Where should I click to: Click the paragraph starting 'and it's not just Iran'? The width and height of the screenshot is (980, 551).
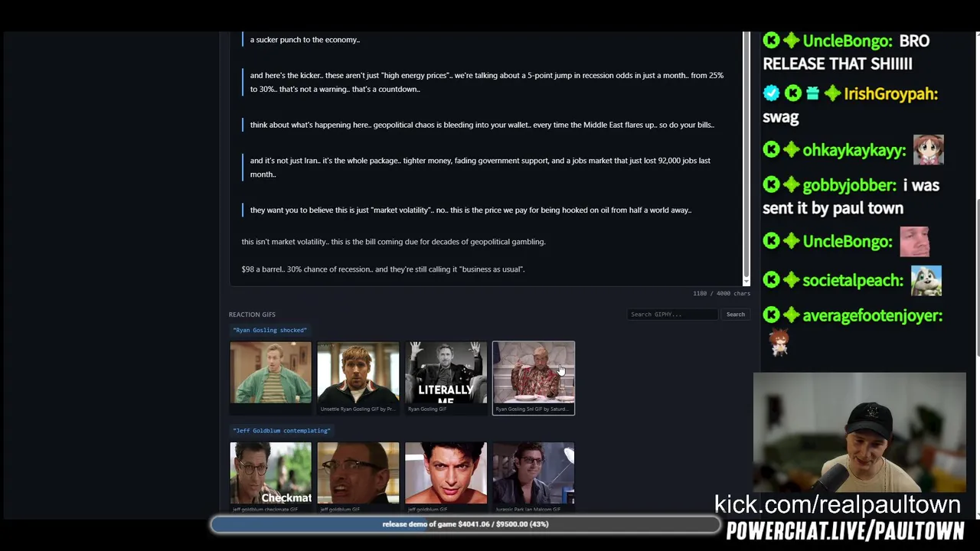[x=480, y=167]
